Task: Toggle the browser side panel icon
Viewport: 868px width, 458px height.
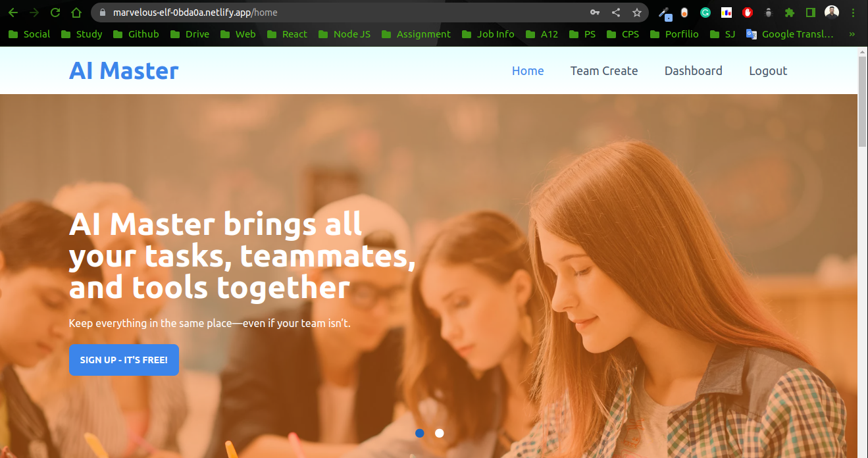Action: pos(811,13)
